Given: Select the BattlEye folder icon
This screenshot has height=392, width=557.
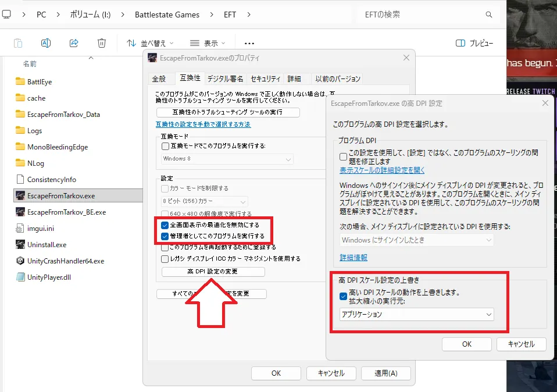Looking at the screenshot, I should (x=20, y=82).
